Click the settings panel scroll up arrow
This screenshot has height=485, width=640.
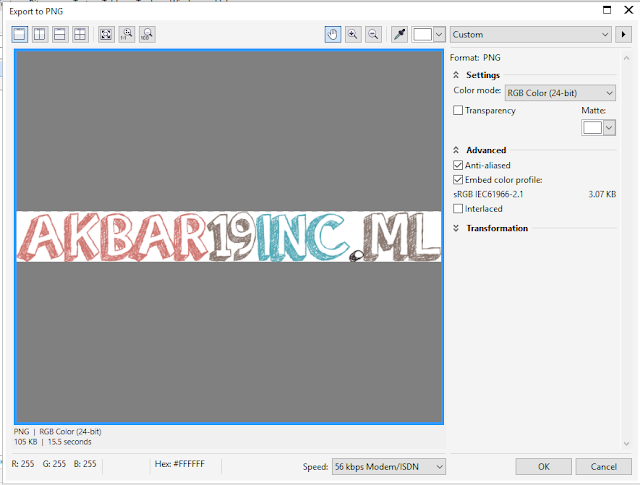tap(627, 58)
